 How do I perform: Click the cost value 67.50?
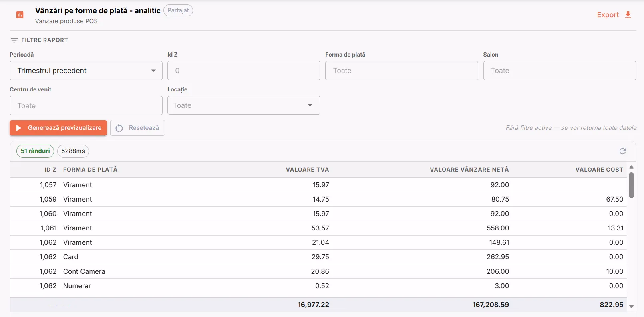point(615,199)
